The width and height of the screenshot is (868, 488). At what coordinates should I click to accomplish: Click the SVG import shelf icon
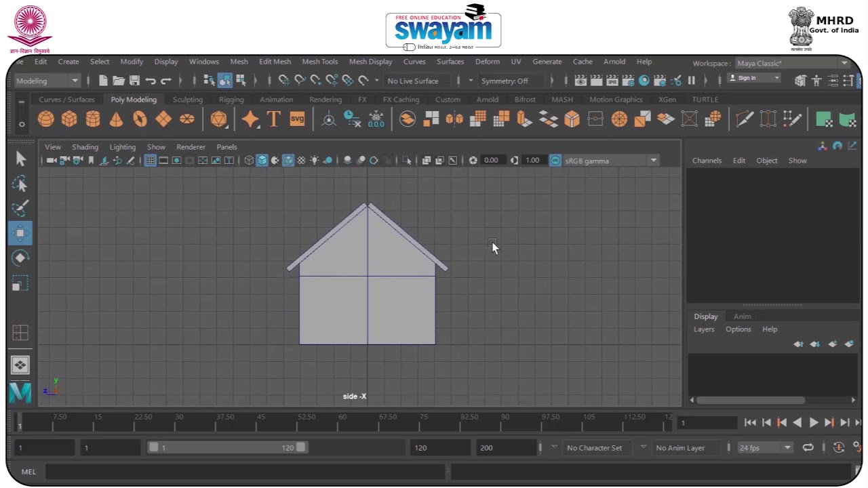(297, 119)
